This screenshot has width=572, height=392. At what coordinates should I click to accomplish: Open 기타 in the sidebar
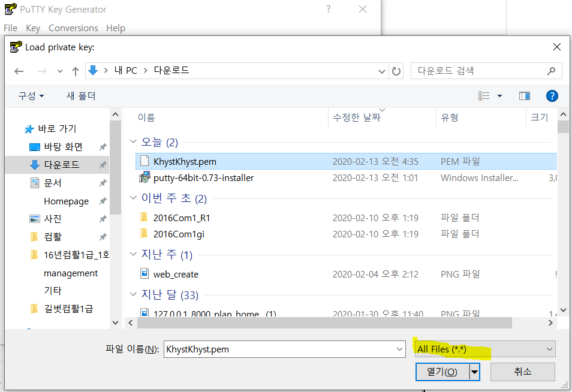point(53,291)
